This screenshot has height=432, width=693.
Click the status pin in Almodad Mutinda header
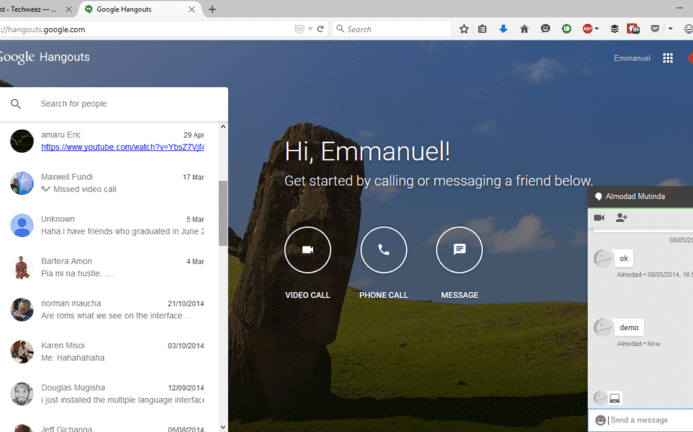(598, 196)
